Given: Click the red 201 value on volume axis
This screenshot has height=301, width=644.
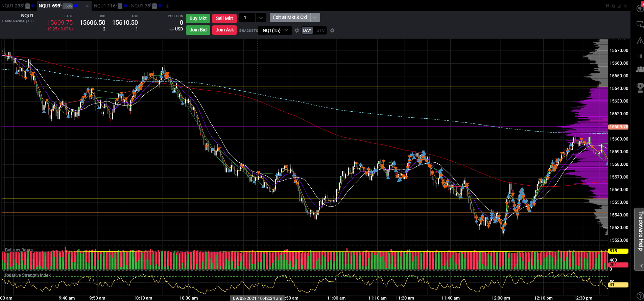Looking at the screenshot, I should click(x=618, y=265).
